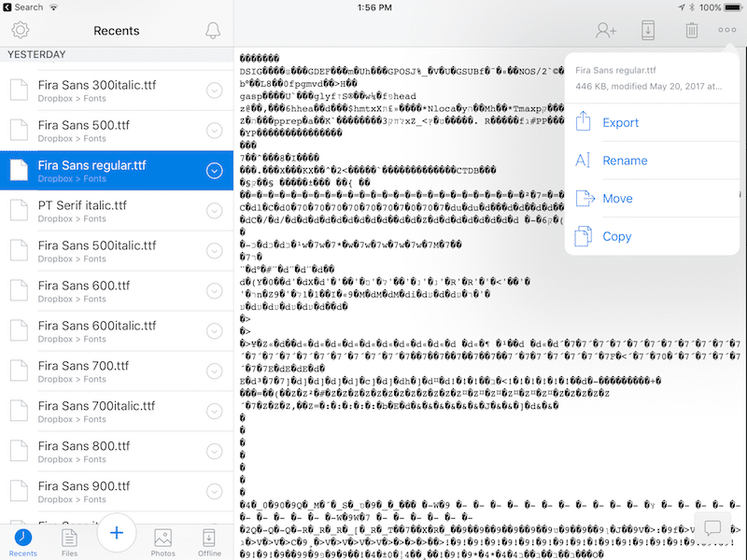The width and height of the screenshot is (747, 560).
Task: Switch to the Photos tab
Action: tap(163, 541)
